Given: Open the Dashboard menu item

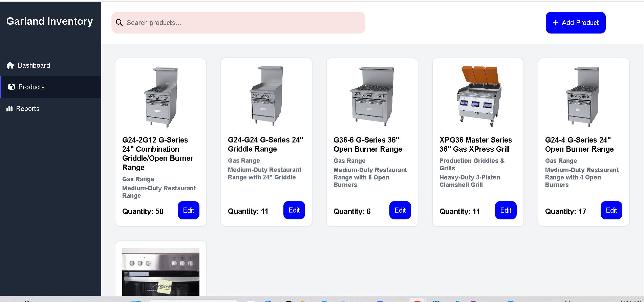Looking at the screenshot, I should pyautogui.click(x=51, y=65).
